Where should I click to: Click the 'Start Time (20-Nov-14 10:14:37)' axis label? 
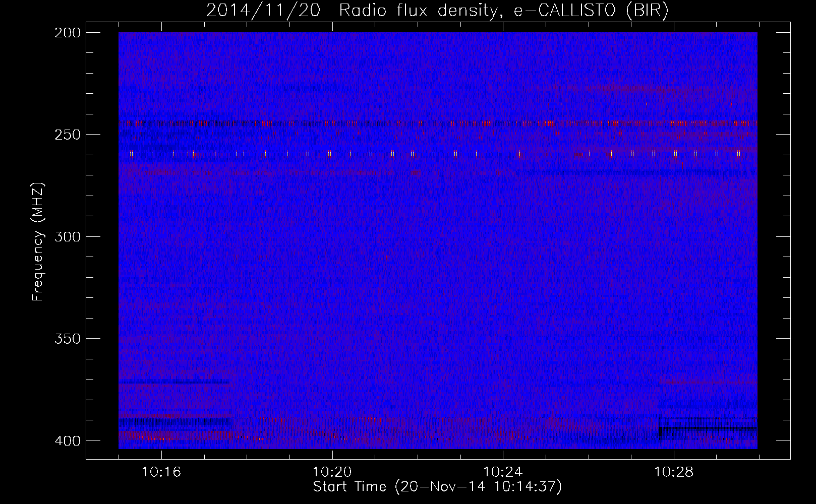(x=437, y=487)
